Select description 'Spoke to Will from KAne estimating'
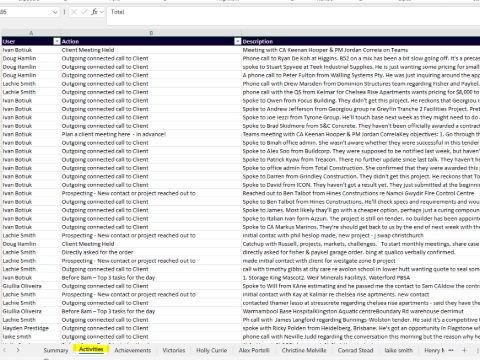480x360 pixels. point(361,286)
